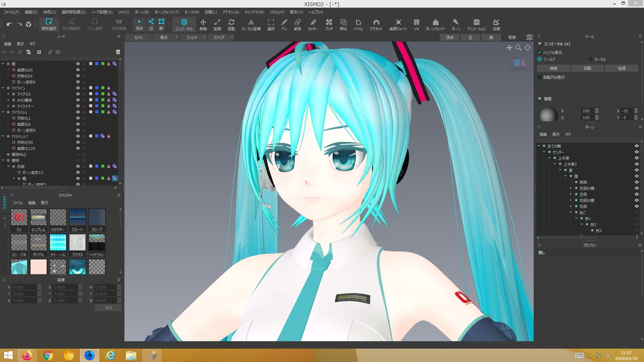This screenshot has height=362, width=644.
Task: Expand the アイグラス node
Action: coord(9,94)
